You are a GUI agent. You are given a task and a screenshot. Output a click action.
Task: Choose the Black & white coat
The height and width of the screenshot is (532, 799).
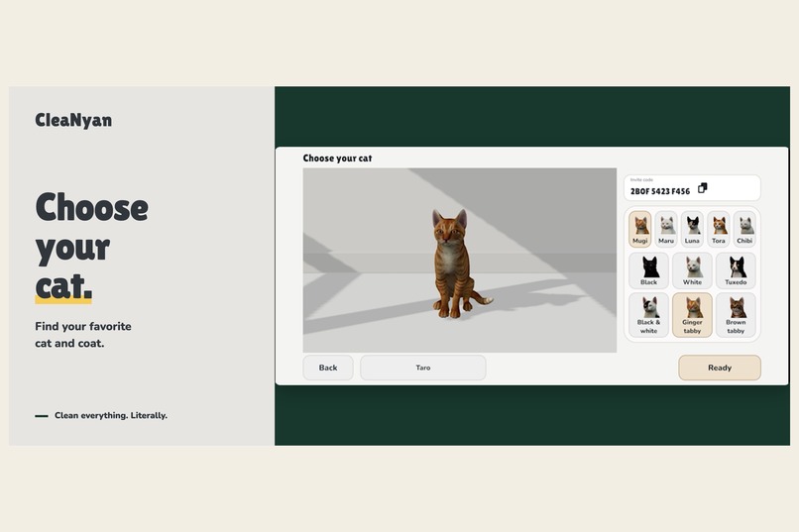coord(648,315)
